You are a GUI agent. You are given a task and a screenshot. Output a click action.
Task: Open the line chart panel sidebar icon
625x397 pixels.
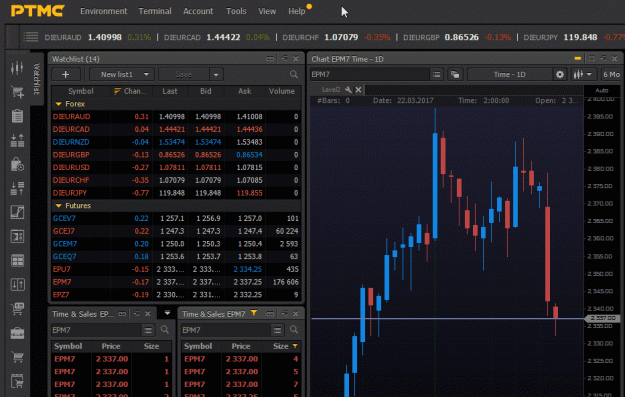click(x=17, y=212)
